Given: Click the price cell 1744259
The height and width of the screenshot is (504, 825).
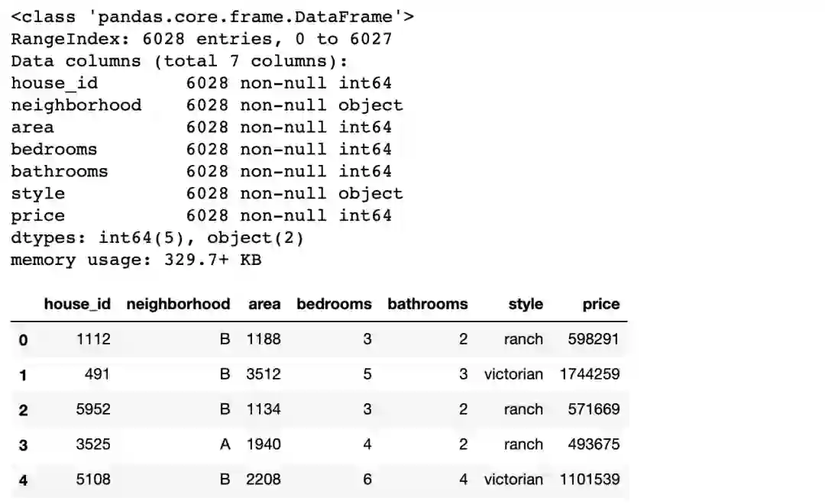Looking at the screenshot, I should click(x=589, y=374).
